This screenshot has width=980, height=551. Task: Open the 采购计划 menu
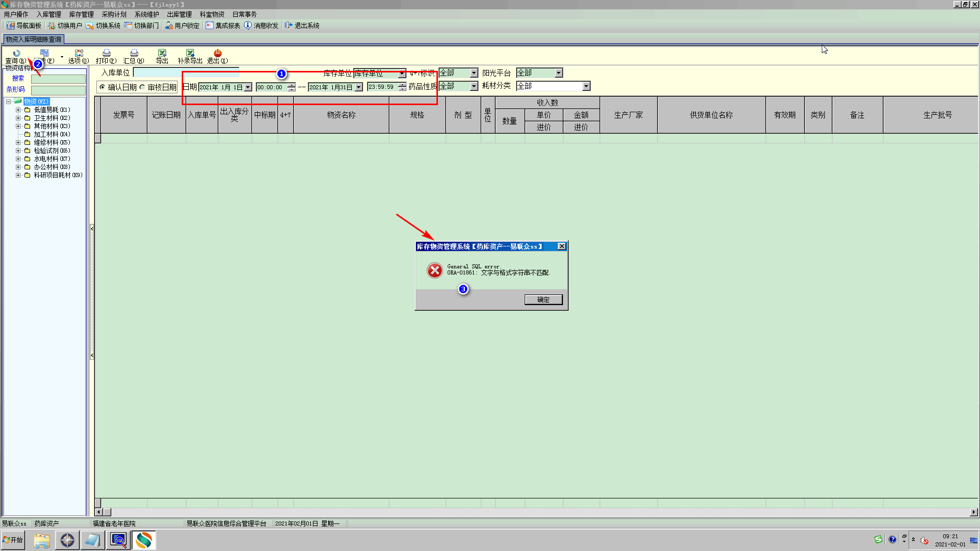114,14
